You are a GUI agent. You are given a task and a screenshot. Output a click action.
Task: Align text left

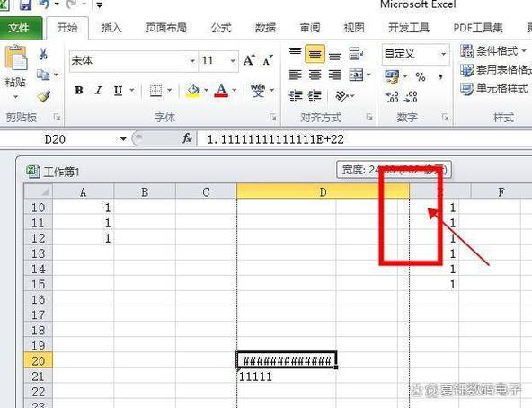point(295,75)
